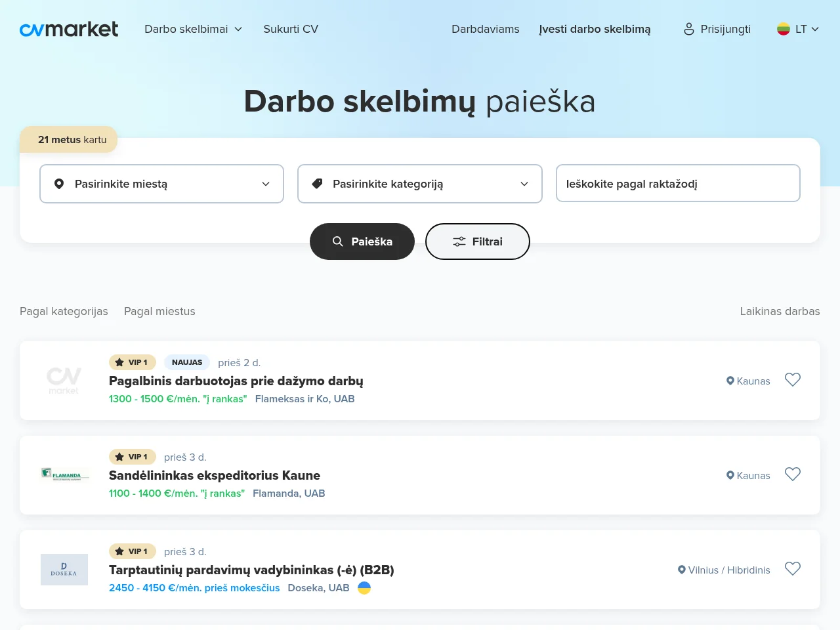Expand the Pasirinkite kategoriją dropdown
The height and width of the screenshot is (630, 840).
click(x=420, y=184)
